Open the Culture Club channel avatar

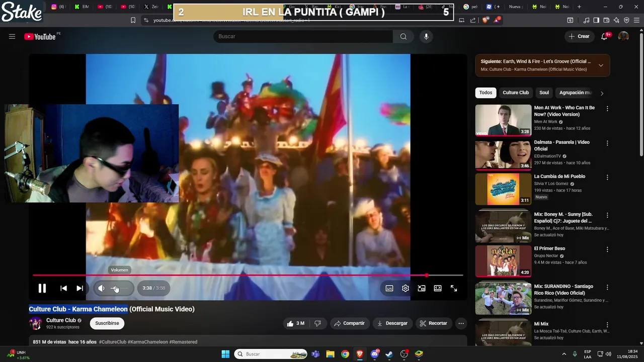(35, 323)
